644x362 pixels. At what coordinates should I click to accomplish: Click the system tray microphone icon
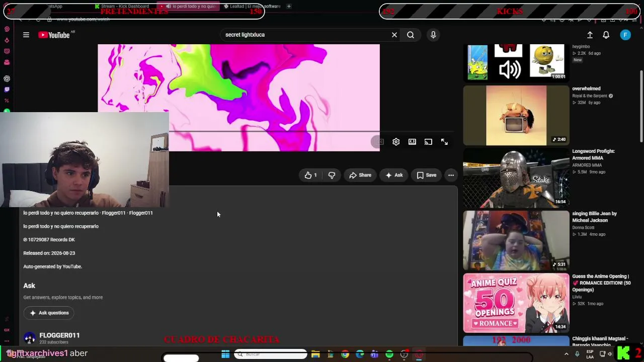point(577,354)
